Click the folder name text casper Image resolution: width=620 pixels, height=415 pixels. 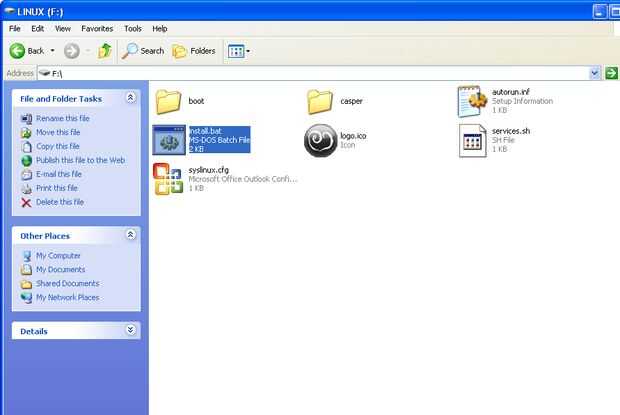352,101
